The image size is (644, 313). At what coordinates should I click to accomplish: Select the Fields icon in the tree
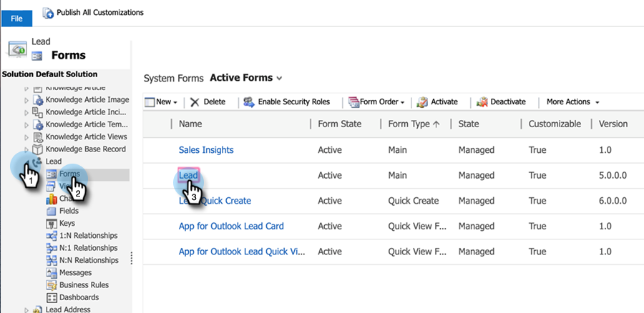point(52,212)
